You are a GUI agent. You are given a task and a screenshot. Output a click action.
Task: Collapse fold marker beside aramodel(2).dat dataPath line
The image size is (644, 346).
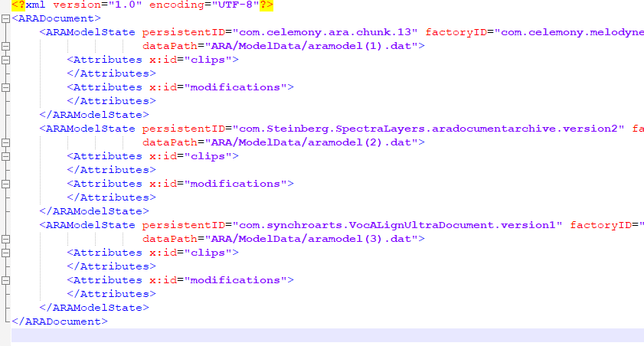point(6,142)
